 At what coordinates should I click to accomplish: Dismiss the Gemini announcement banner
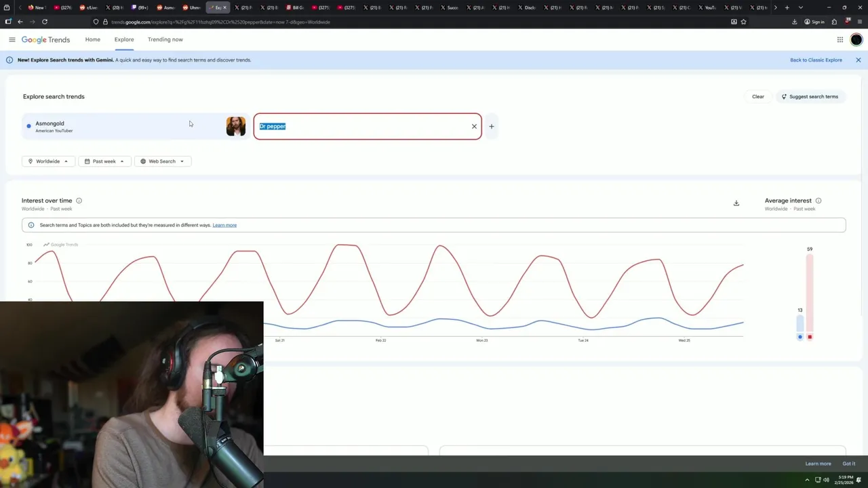coord(858,60)
